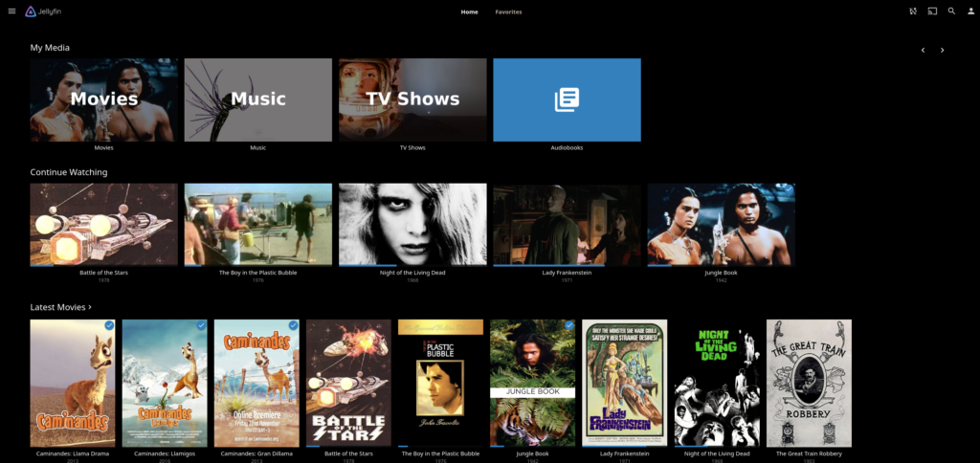This screenshot has width=980, height=463.
Task: Resume Jungle Book in Continue Watching
Action: point(722,225)
